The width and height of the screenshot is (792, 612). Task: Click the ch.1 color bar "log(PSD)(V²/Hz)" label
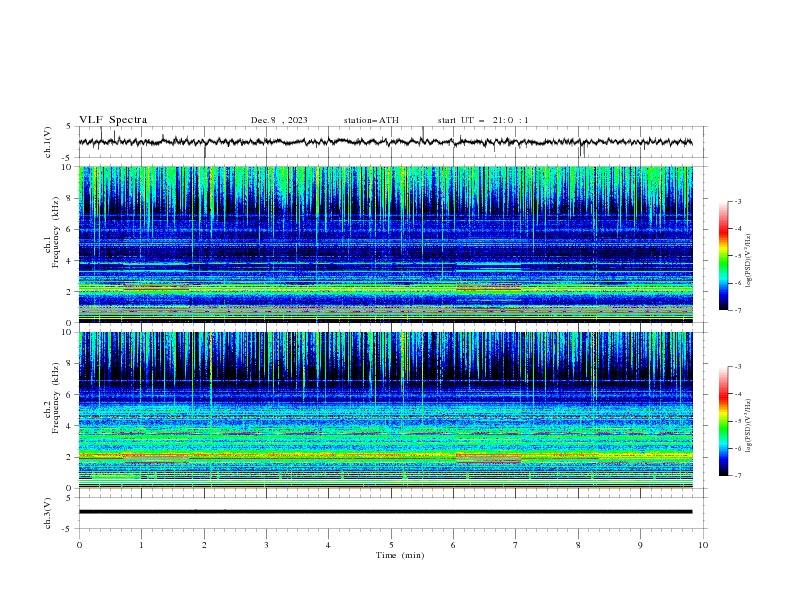pos(748,261)
